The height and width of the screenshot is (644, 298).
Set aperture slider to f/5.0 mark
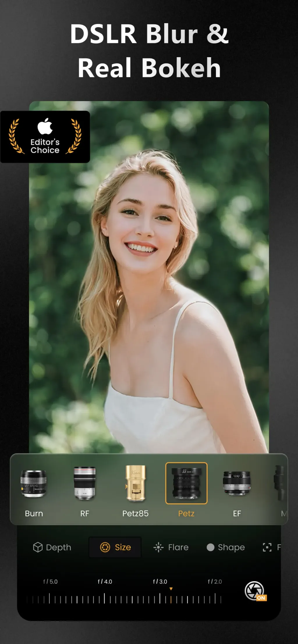point(49,598)
